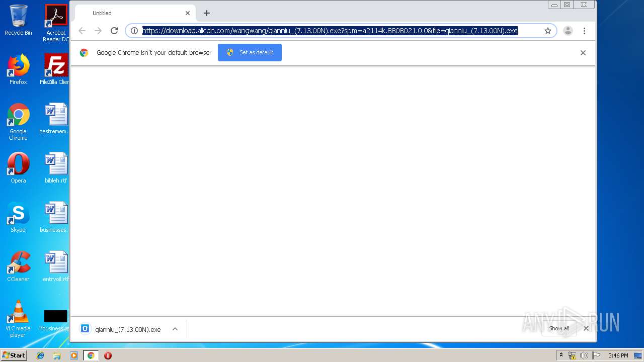This screenshot has width=644, height=362.
Task: Launch Opera from desktop
Action: click(18, 168)
